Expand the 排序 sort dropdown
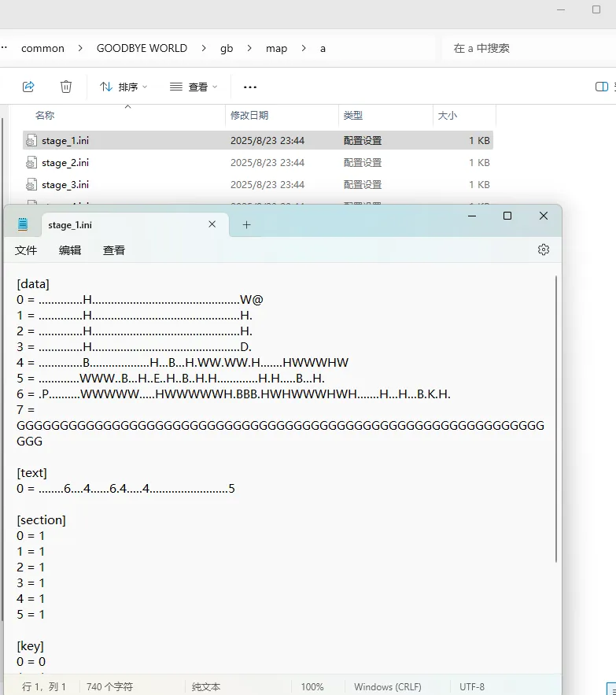This screenshot has height=695, width=616. 124,87
